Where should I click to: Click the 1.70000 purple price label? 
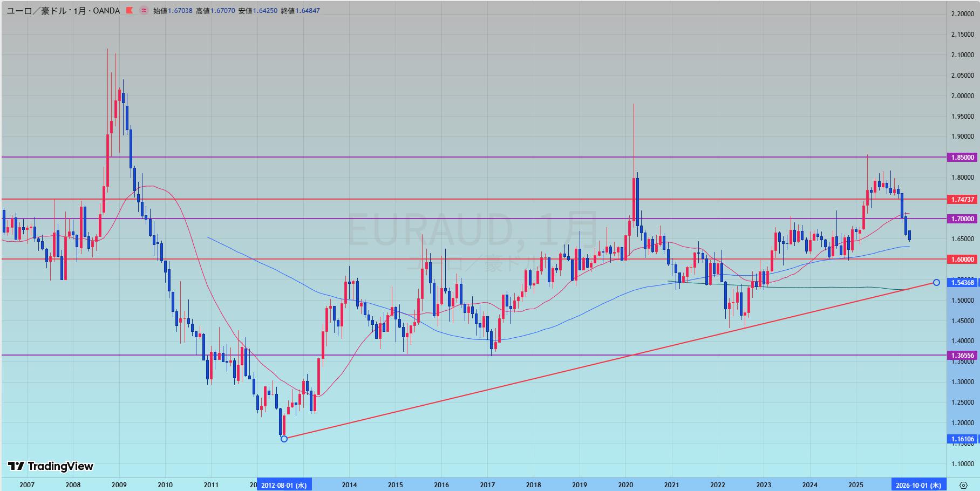click(963, 219)
